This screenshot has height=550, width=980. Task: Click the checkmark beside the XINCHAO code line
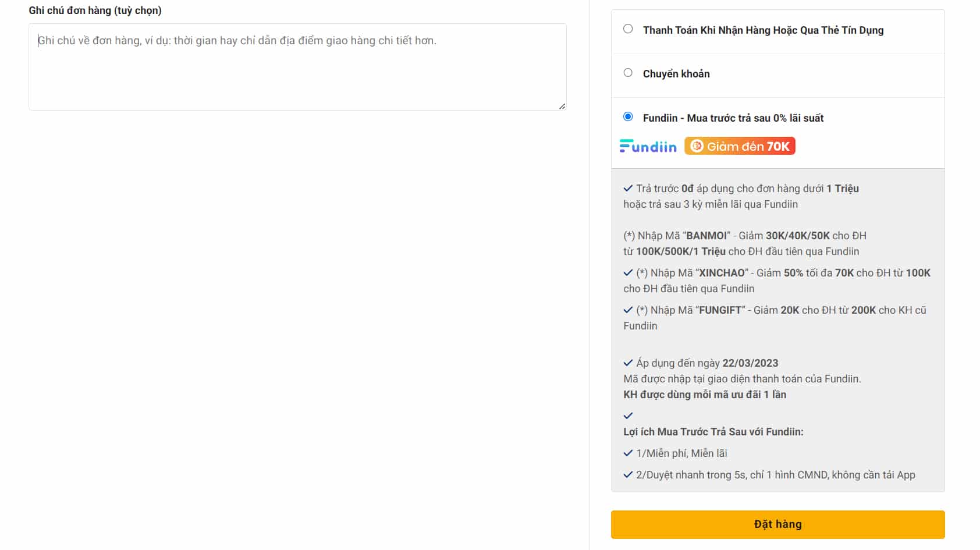pyautogui.click(x=628, y=273)
